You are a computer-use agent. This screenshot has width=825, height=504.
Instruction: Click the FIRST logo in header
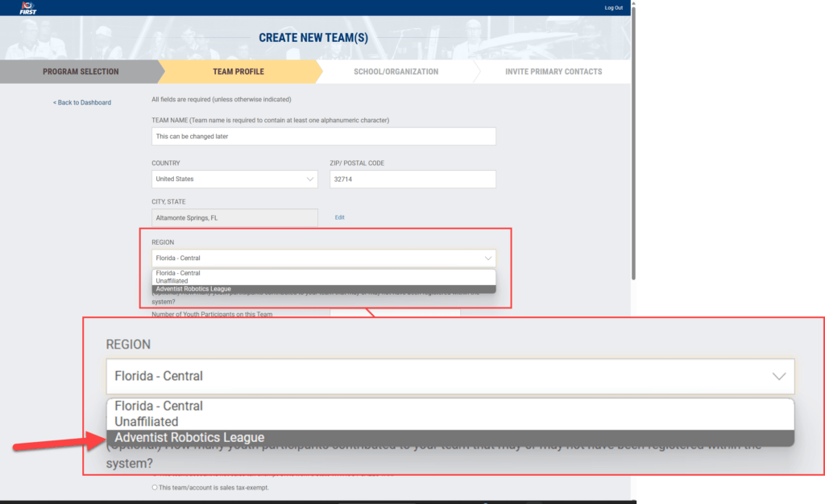[27, 8]
